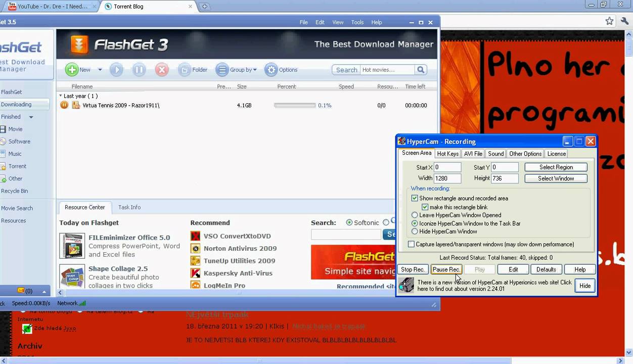Click the mail envelope icon with (0)

pos(21,291)
